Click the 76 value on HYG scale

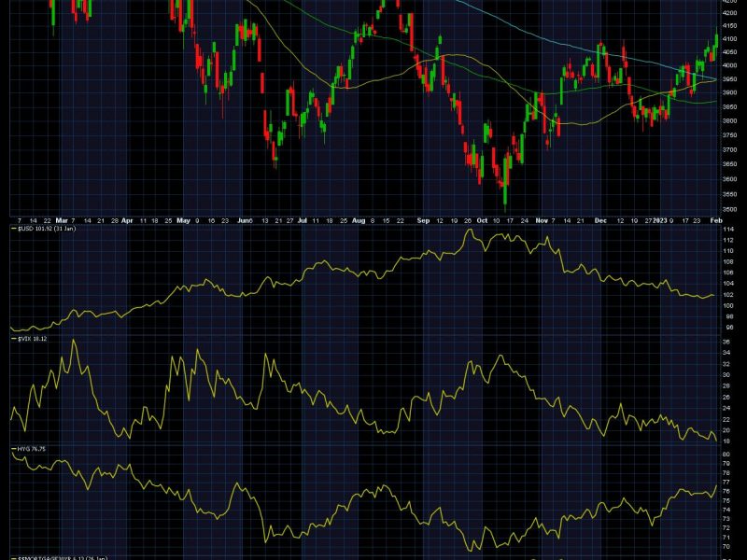pos(726,492)
